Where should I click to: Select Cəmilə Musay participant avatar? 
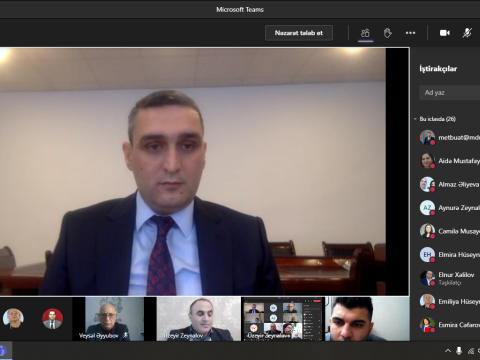[427, 231]
